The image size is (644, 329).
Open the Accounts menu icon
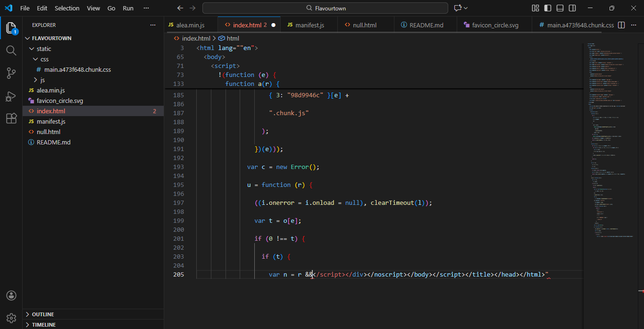[11, 295]
